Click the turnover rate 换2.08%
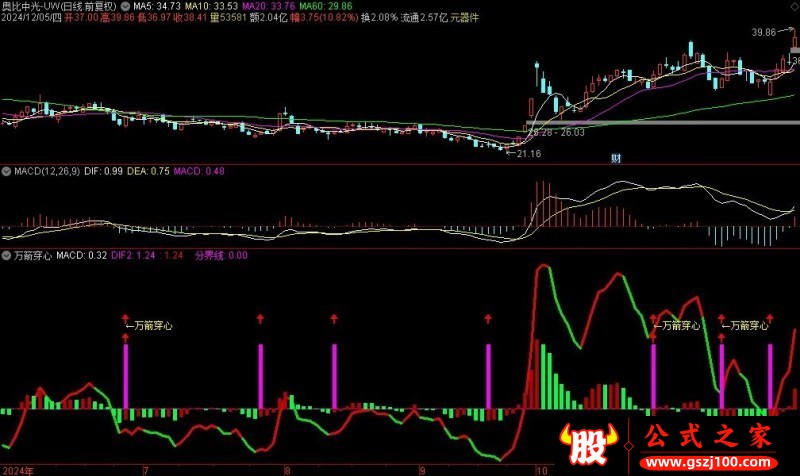 pos(379,18)
